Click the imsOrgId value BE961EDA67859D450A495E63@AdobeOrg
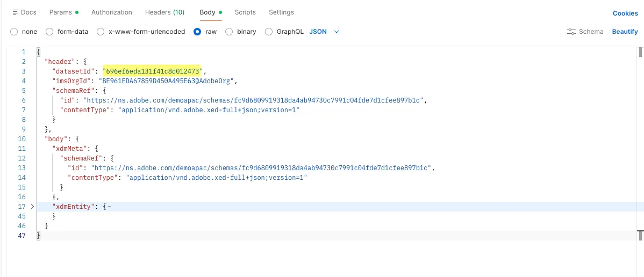The width and height of the screenshot is (644, 277). click(166, 81)
